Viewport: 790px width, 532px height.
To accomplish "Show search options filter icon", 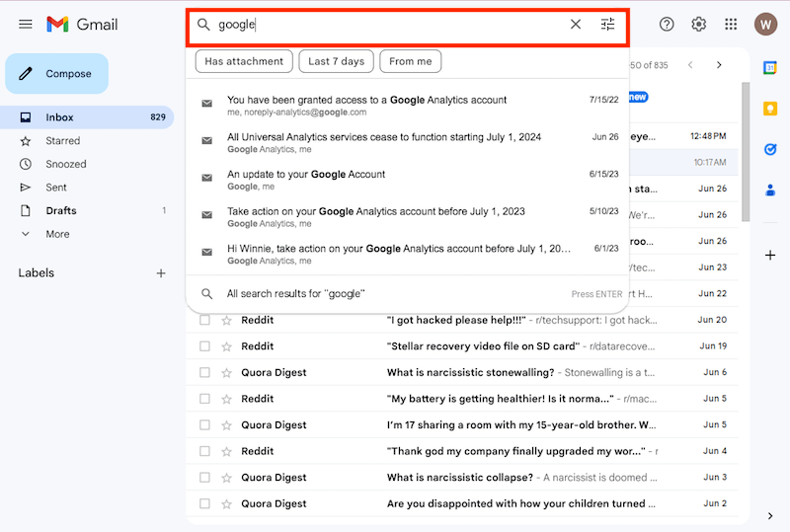I will pyautogui.click(x=607, y=24).
